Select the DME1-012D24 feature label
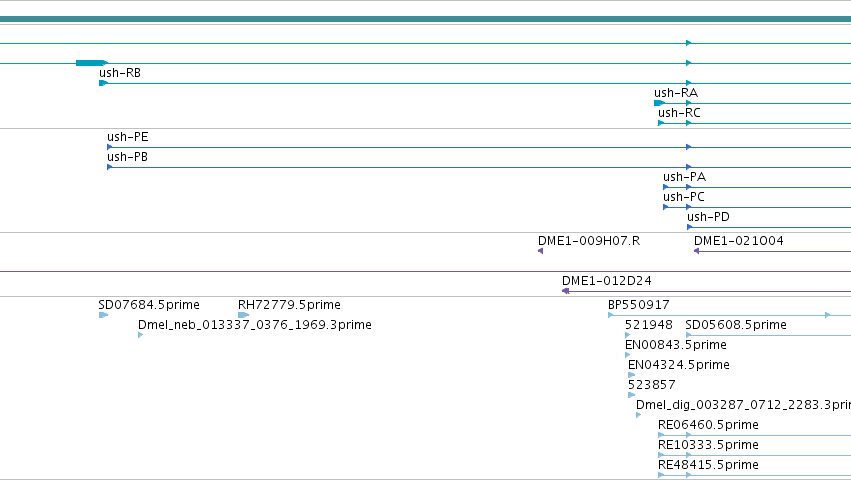Image resolution: width=851 pixels, height=480 pixels. (x=607, y=281)
